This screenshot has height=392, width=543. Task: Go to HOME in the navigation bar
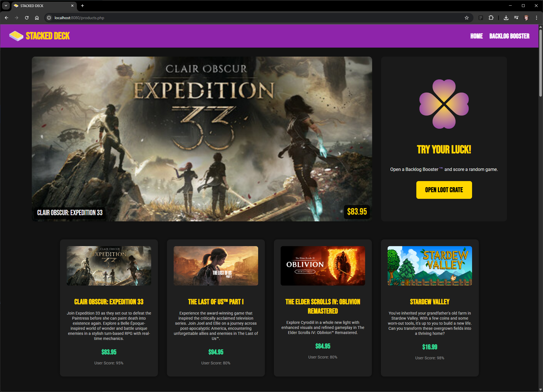point(477,36)
